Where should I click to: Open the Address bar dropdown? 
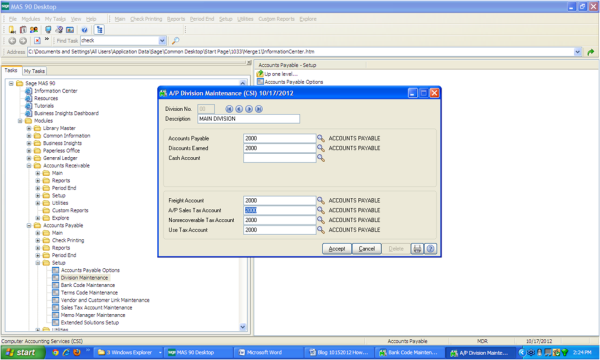[x=578, y=52]
